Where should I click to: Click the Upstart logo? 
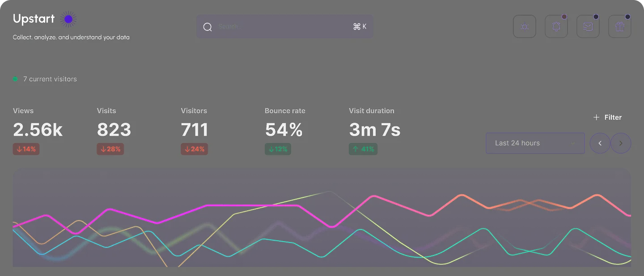[x=34, y=19]
